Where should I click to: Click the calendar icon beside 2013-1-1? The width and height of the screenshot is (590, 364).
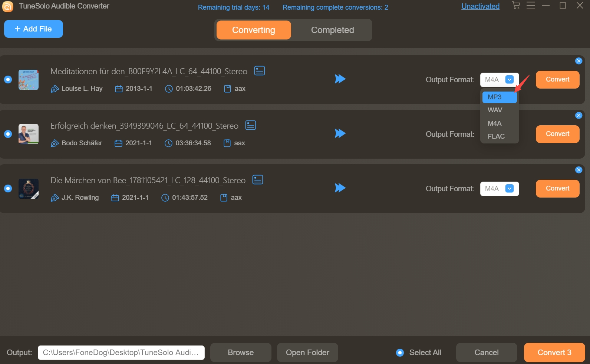pyautogui.click(x=119, y=89)
